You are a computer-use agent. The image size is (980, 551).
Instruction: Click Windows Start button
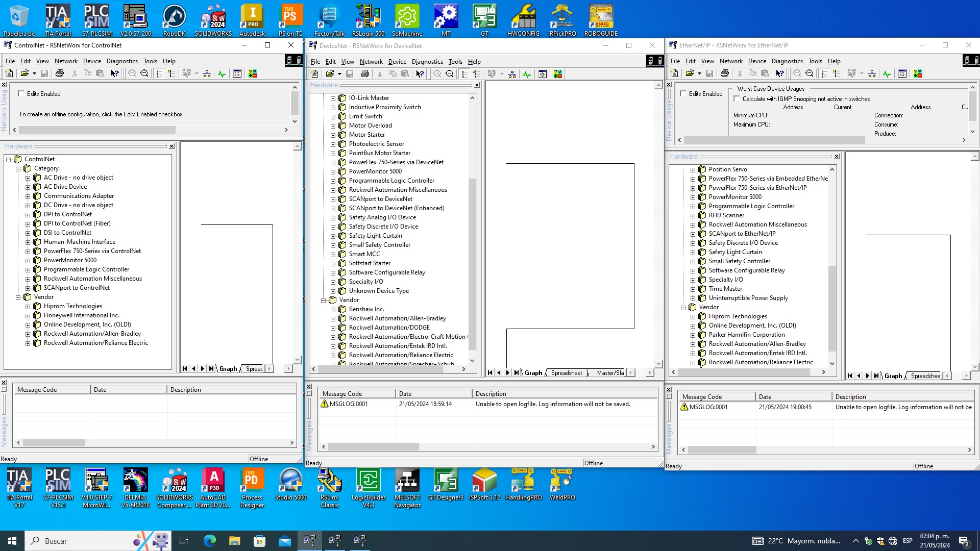coord(12,541)
